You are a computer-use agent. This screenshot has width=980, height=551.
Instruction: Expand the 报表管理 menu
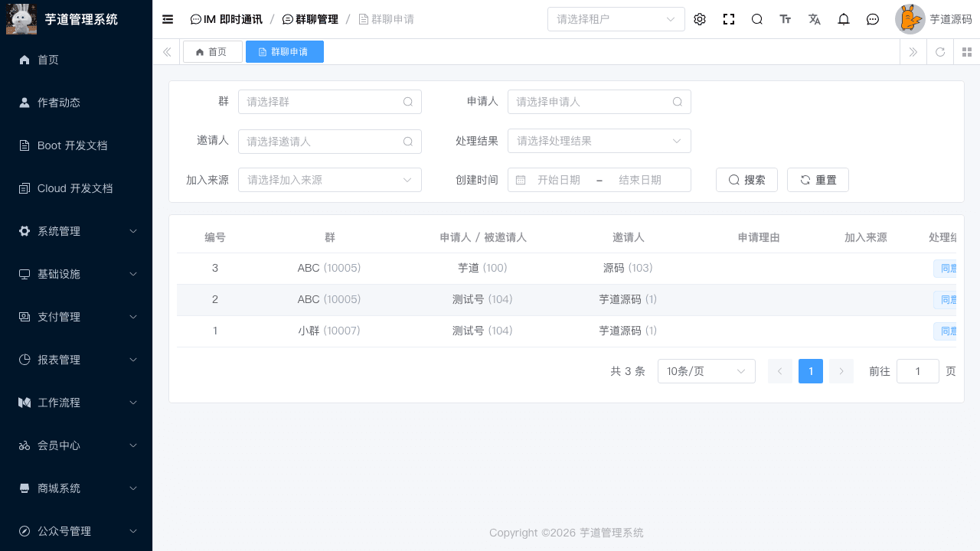[76, 360]
